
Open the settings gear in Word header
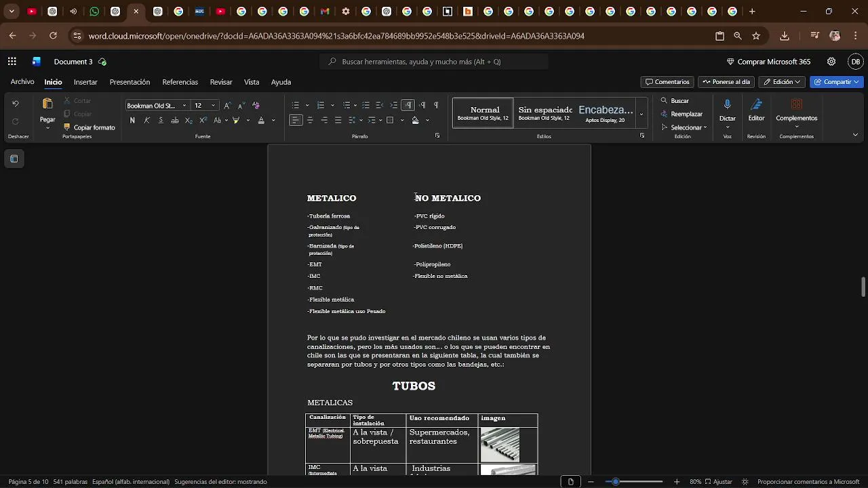(x=831, y=62)
